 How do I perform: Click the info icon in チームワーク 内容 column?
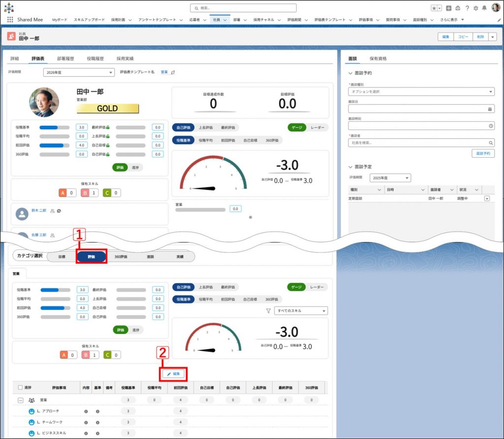pyautogui.click(x=86, y=422)
